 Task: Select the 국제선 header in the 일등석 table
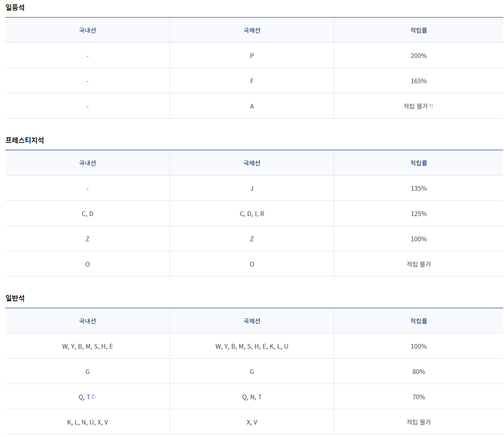pos(252,30)
